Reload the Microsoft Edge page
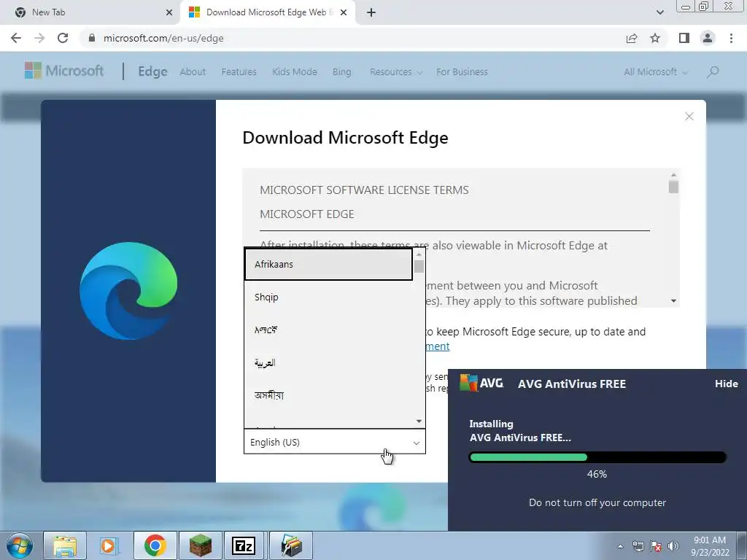 coord(63,38)
